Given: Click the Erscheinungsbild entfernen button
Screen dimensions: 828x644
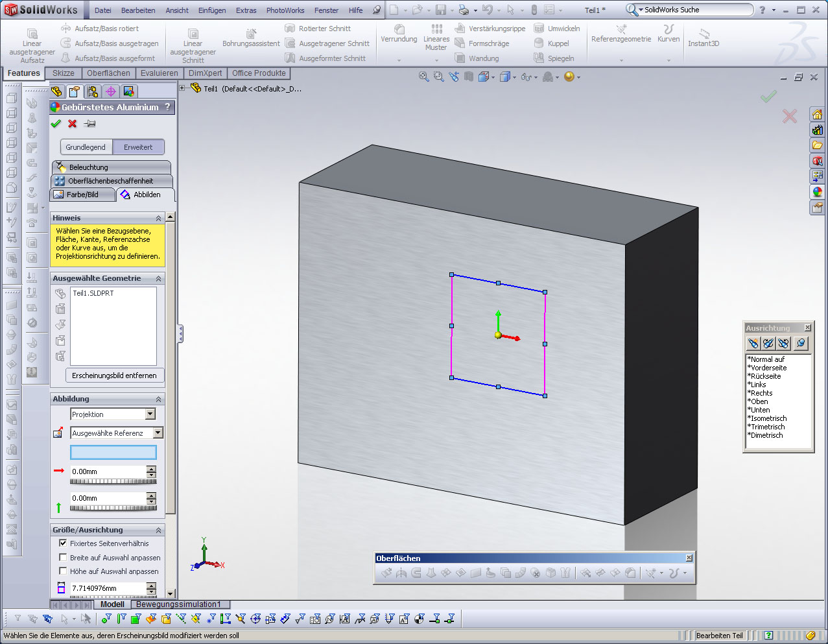Looking at the screenshot, I should coord(114,376).
